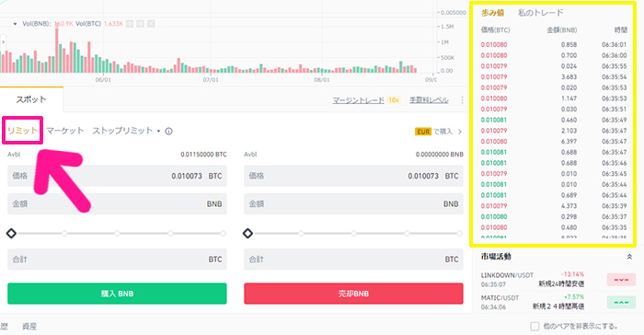The width and height of the screenshot is (644, 335).
Task: Open LINKDOWN/USDT market activity entry
Action: [558, 280]
